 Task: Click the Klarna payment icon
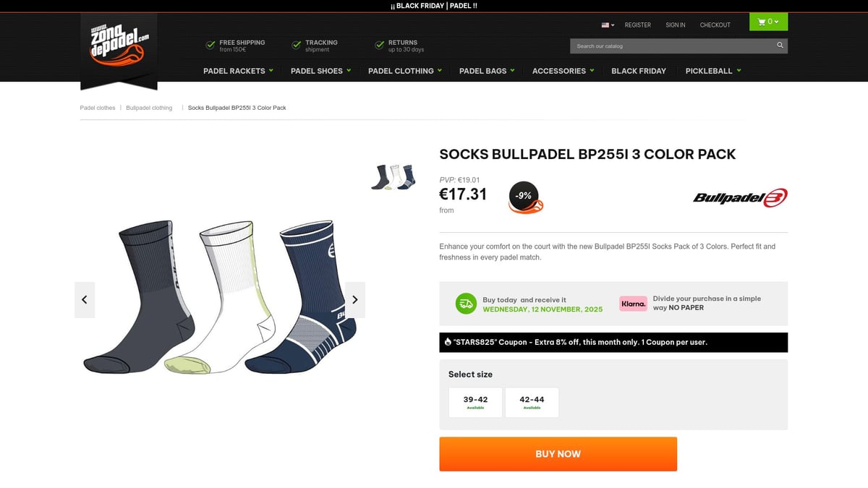click(633, 304)
